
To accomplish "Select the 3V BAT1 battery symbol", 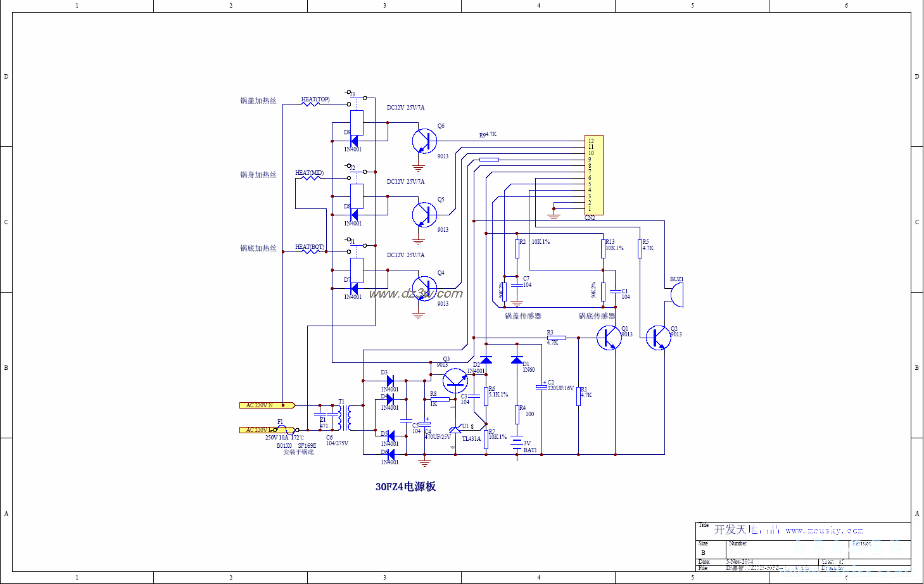I will click(517, 443).
